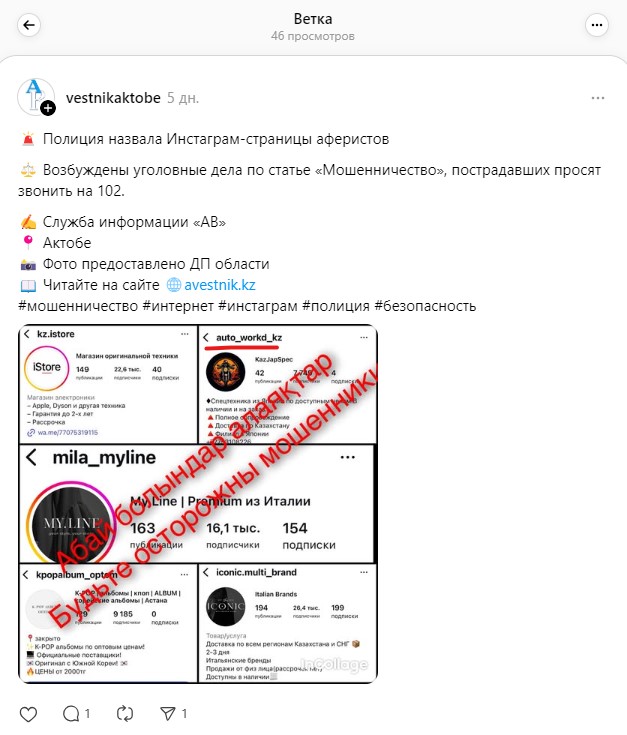Open the vestnikaktobe profile by username
This screenshot has height=735, width=627.
(113, 98)
